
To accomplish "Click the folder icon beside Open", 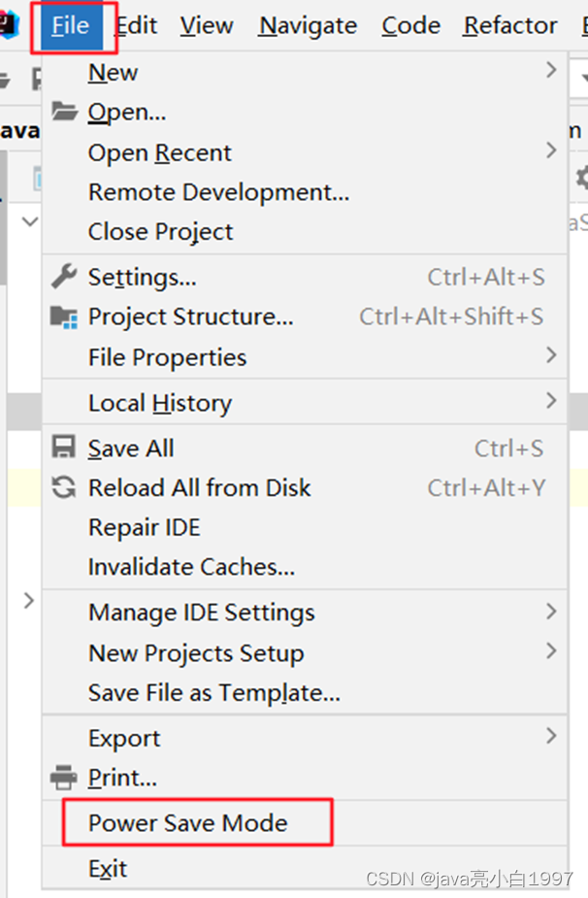I will click(x=64, y=112).
